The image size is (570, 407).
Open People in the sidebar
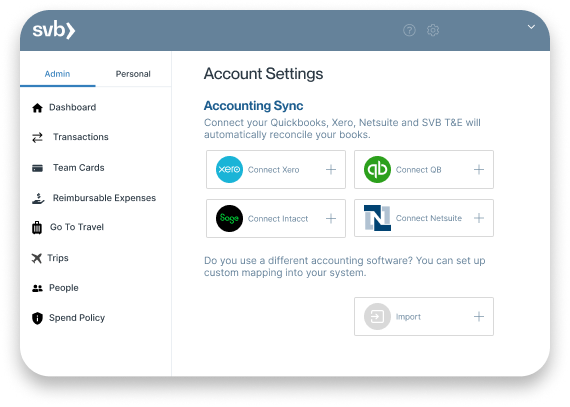64,288
